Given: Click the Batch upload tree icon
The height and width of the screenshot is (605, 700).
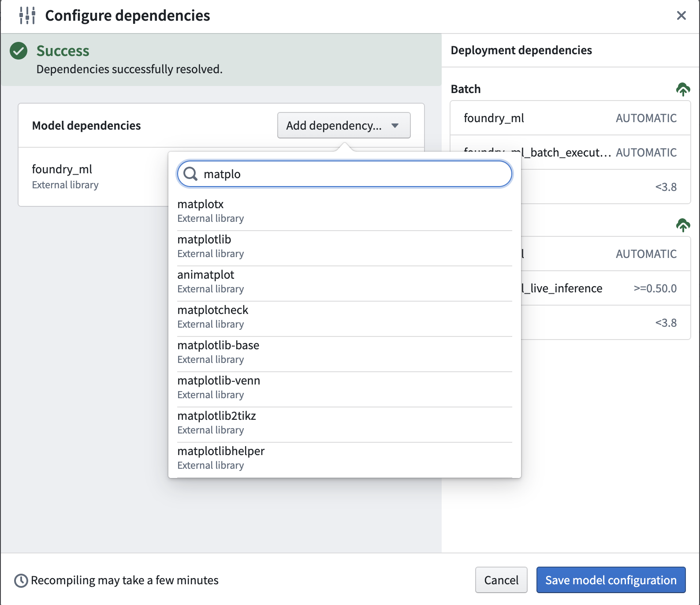Looking at the screenshot, I should click(x=683, y=89).
